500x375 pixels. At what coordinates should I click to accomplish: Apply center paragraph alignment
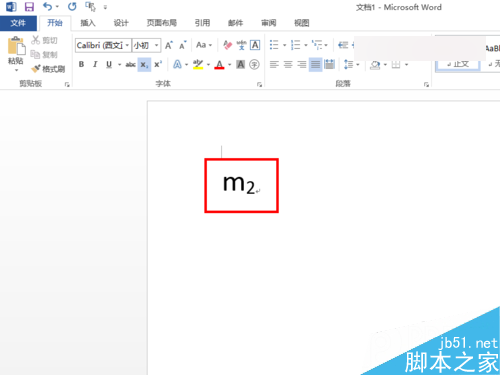coord(288,64)
